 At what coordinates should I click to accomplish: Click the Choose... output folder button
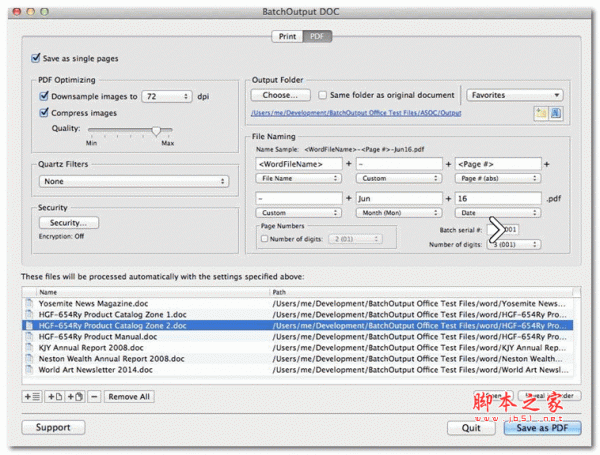280,95
